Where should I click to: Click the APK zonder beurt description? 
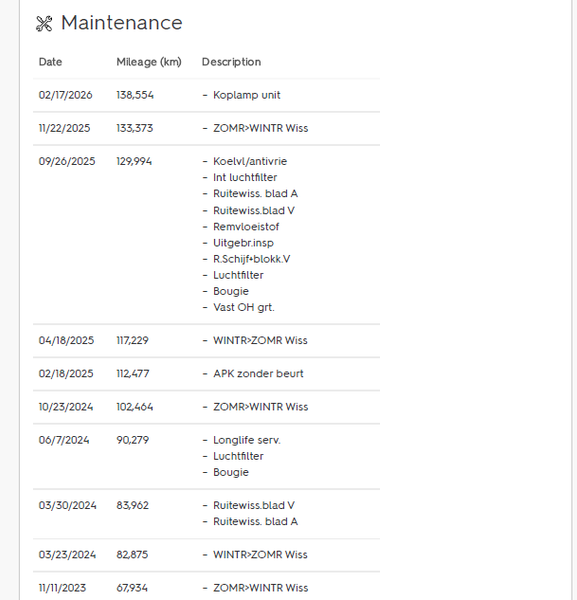coord(258,373)
